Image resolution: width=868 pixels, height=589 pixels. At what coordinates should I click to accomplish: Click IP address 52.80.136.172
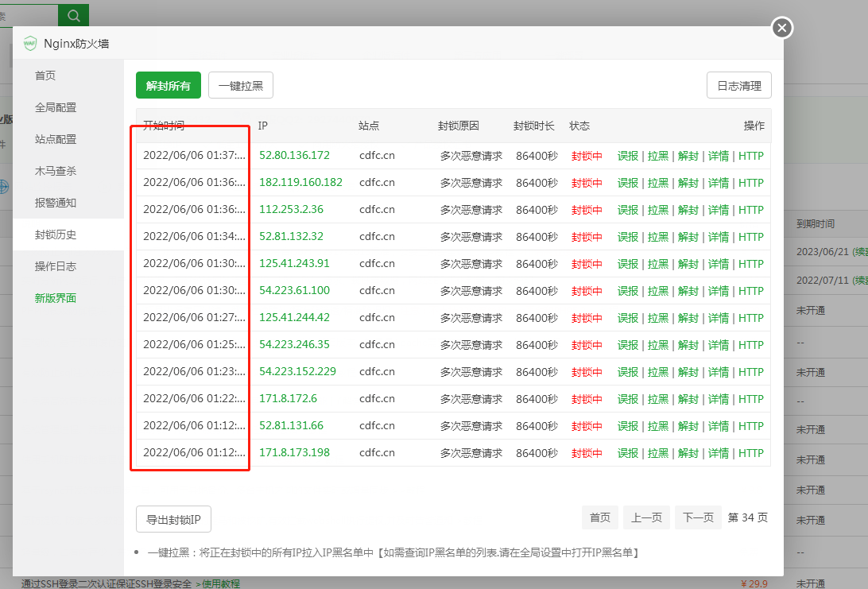(x=294, y=155)
